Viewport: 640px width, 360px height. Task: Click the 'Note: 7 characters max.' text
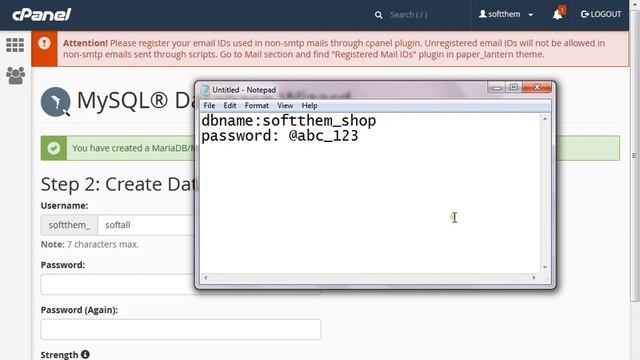tap(90, 244)
